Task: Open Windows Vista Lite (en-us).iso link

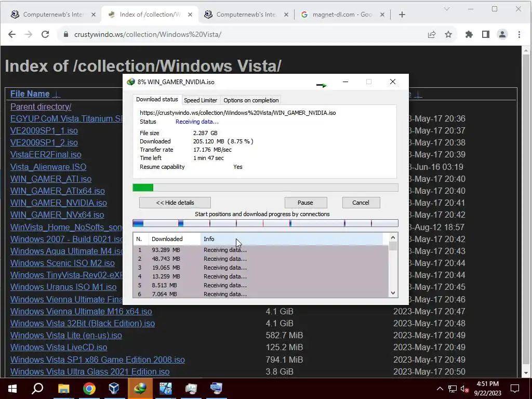Action: 66,335
